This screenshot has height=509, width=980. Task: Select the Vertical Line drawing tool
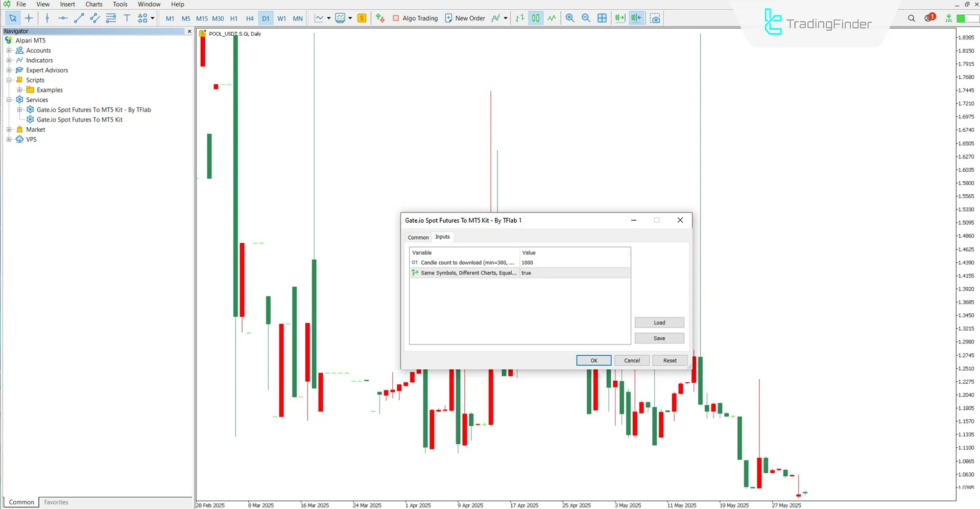47,18
